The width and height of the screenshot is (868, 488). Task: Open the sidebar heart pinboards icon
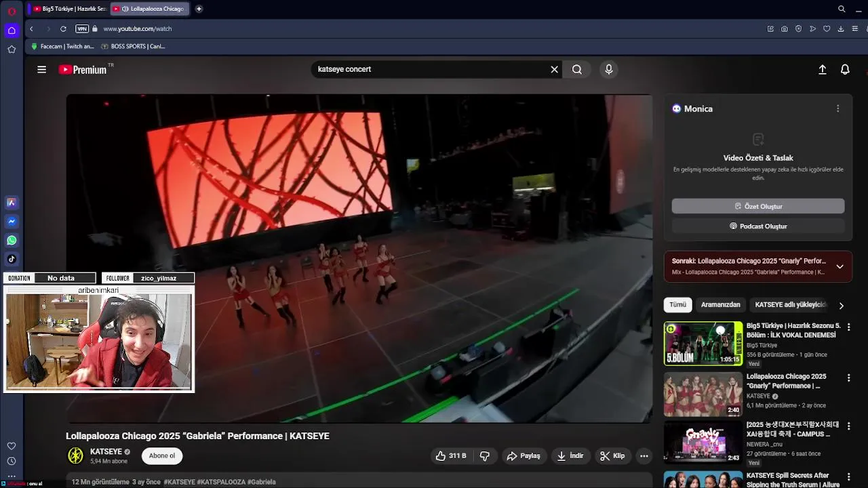tap(12, 446)
